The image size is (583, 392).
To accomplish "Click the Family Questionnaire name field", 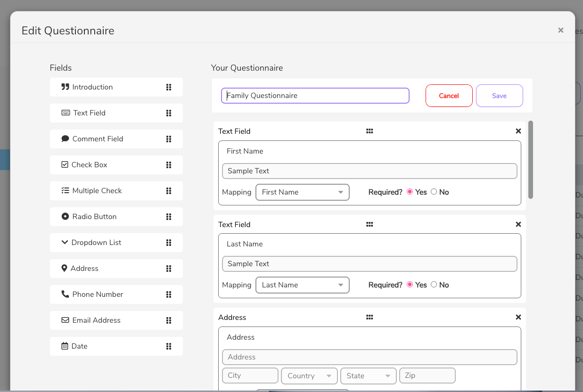I will [x=315, y=96].
